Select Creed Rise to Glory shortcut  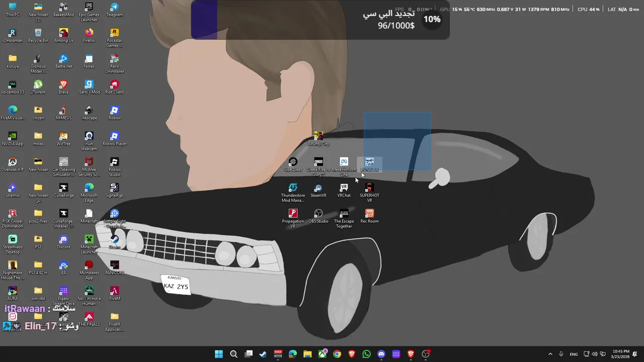pyautogui.click(x=318, y=167)
